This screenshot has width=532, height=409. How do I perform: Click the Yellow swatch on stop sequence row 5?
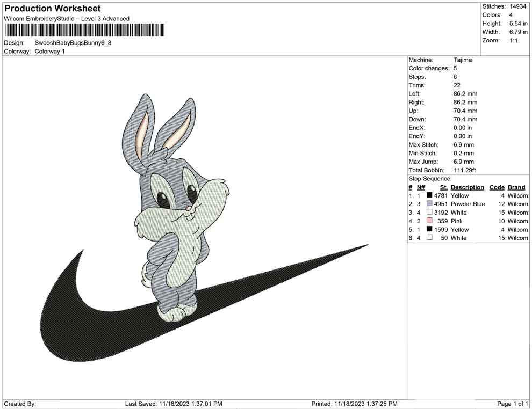(429, 229)
